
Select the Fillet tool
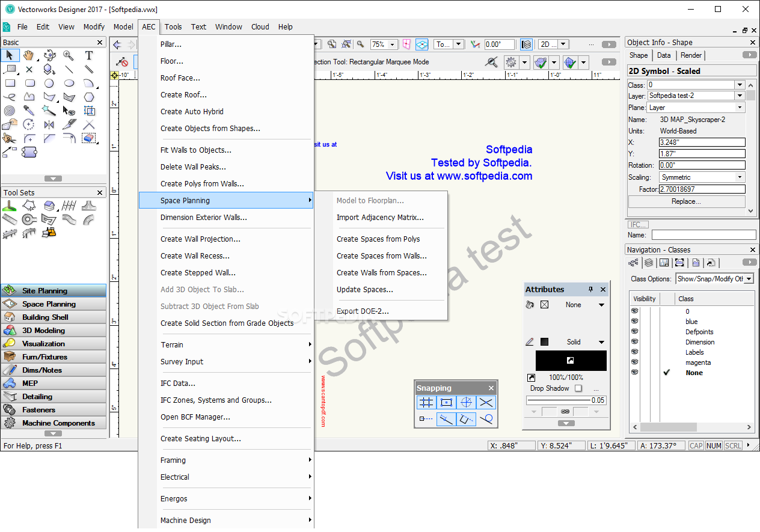pos(29,138)
